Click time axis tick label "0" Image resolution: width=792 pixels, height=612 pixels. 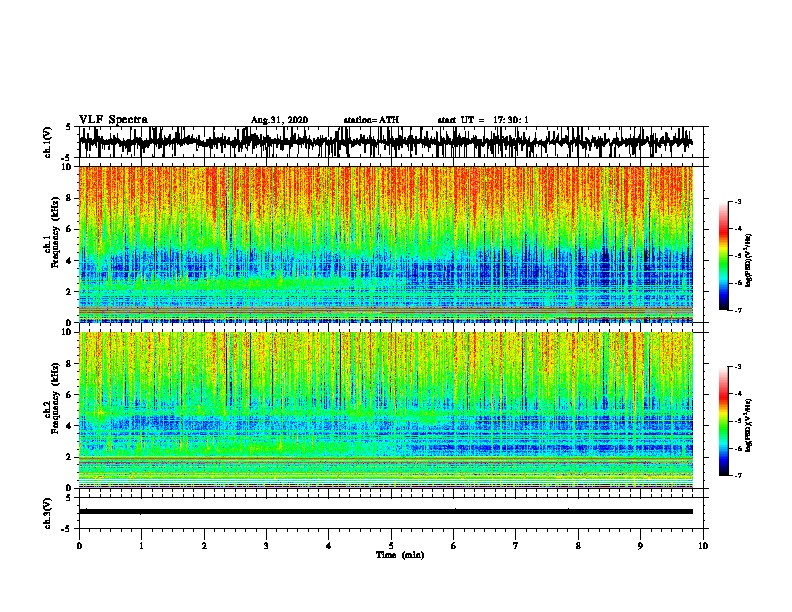pyautogui.click(x=79, y=546)
